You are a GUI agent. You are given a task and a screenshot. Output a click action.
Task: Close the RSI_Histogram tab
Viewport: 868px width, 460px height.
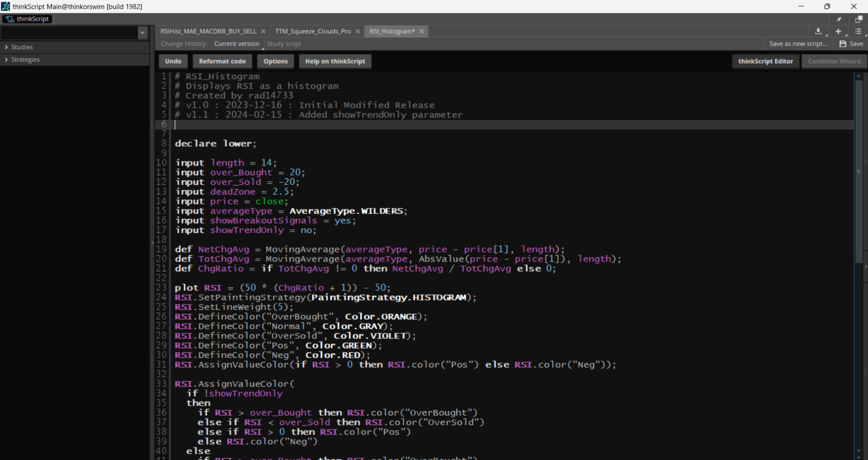(x=422, y=31)
